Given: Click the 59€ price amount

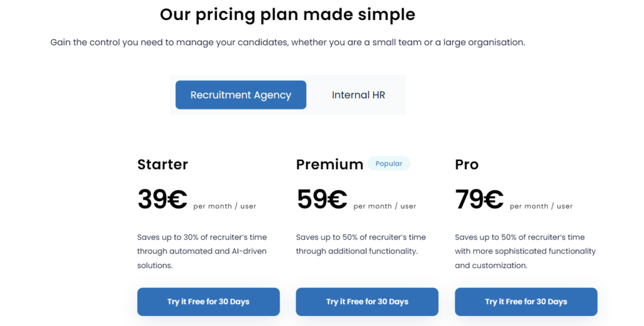Looking at the screenshot, I should point(322,200).
